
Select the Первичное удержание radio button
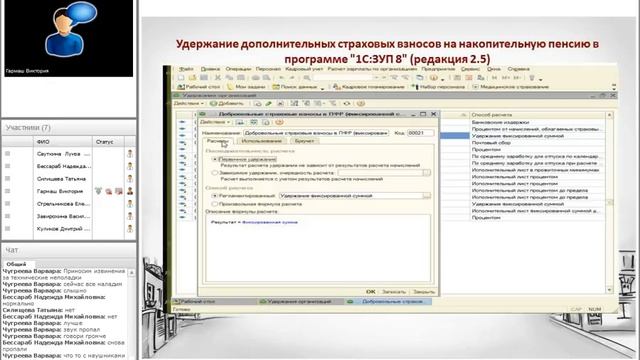(x=215, y=159)
